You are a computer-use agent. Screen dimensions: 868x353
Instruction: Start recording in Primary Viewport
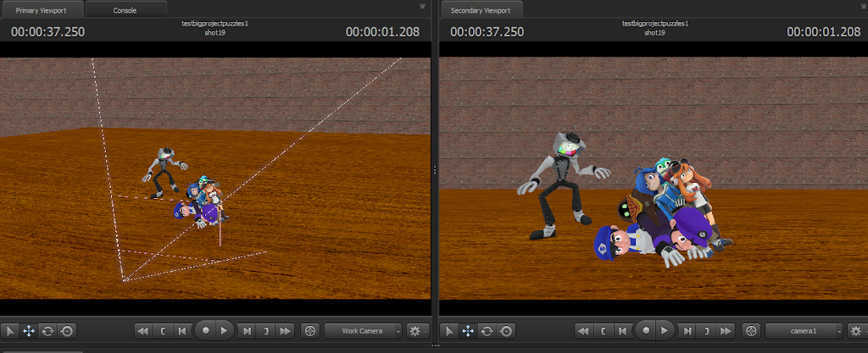tap(205, 331)
